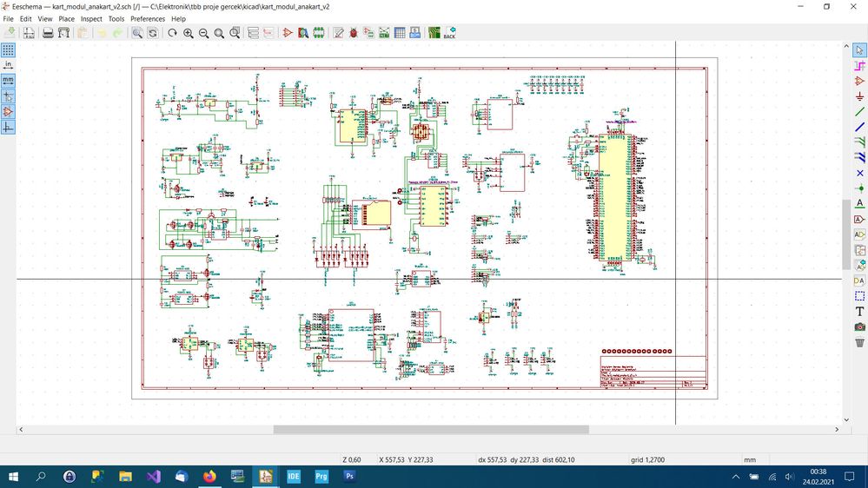The image size is (868, 488).
Task: Open the Windows notification center
Action: tap(850, 477)
